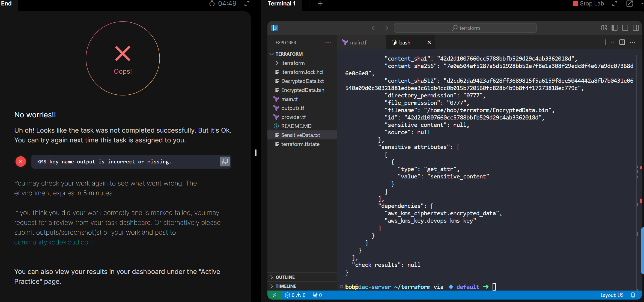This screenshot has height=302, width=644.
Task: Select the Terminal 1 tab
Action: (281, 4)
